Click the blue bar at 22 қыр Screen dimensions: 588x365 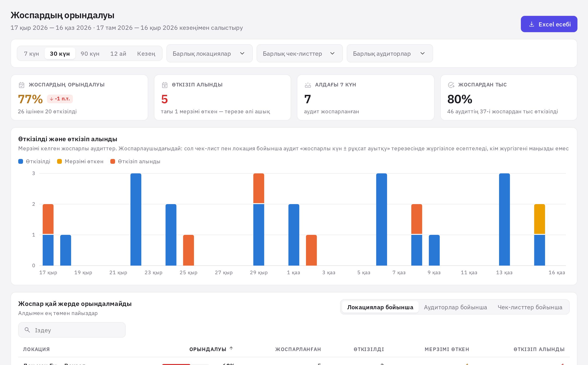coord(136,219)
